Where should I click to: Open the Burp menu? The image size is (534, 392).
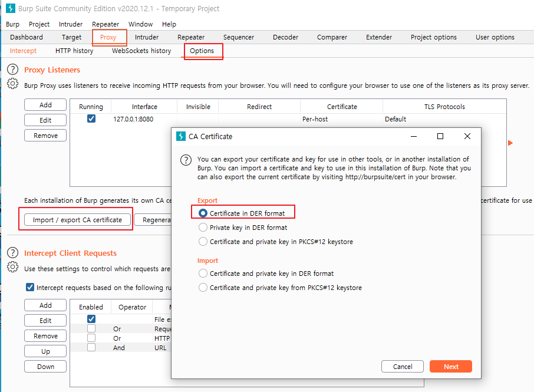(12, 24)
